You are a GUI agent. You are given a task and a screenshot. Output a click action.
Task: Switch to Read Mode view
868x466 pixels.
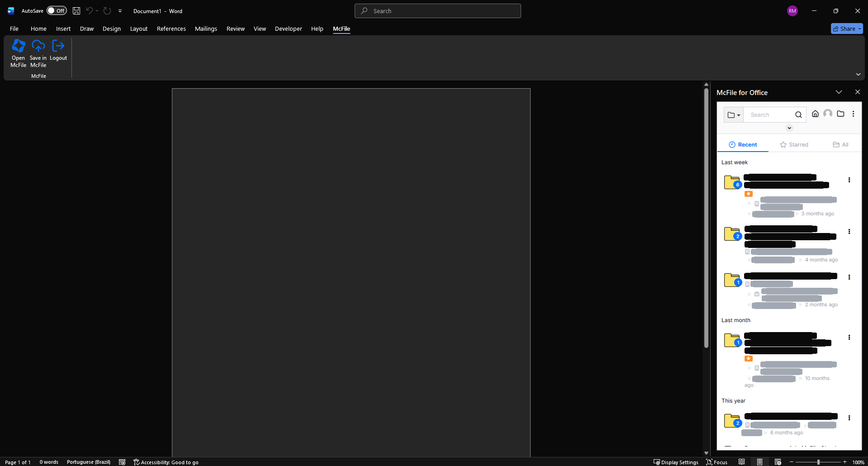[x=742, y=462]
